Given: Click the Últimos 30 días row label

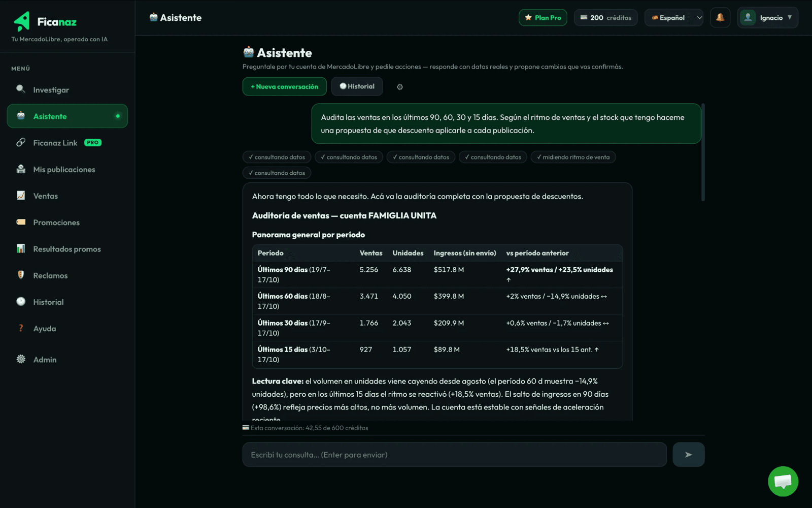Looking at the screenshot, I should pos(294,328).
